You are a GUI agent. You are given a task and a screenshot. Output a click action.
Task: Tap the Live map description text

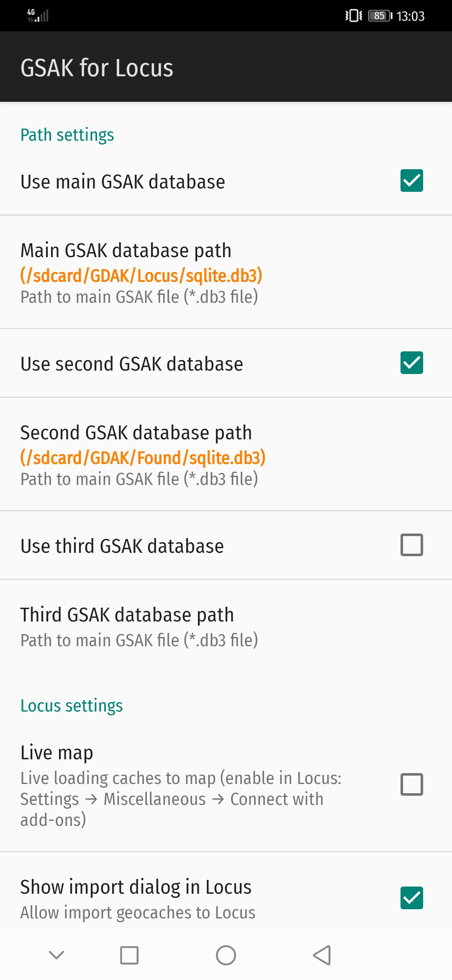click(181, 799)
